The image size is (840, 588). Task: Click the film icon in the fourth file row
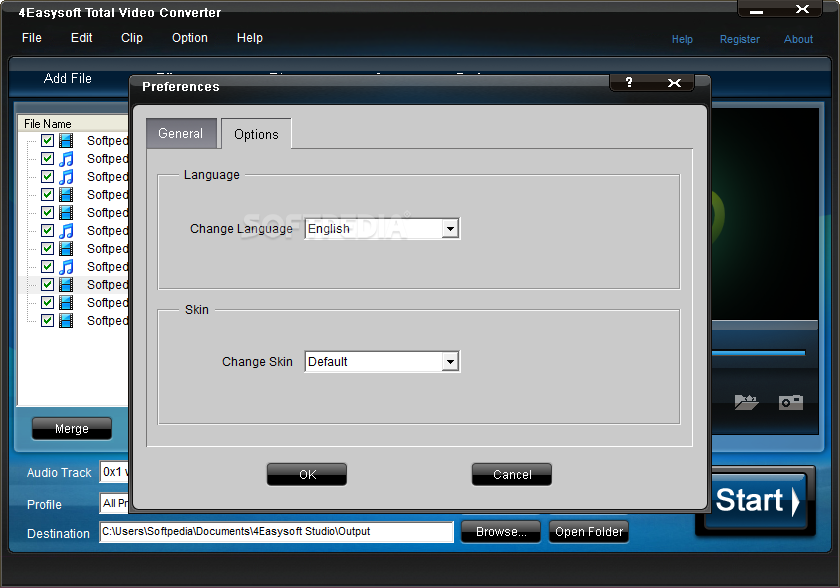[66, 195]
